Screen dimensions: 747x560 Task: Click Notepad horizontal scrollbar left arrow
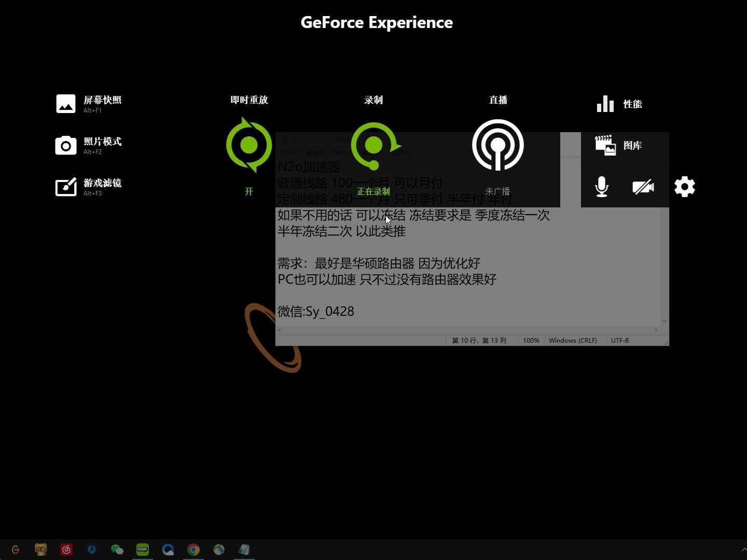(280, 330)
